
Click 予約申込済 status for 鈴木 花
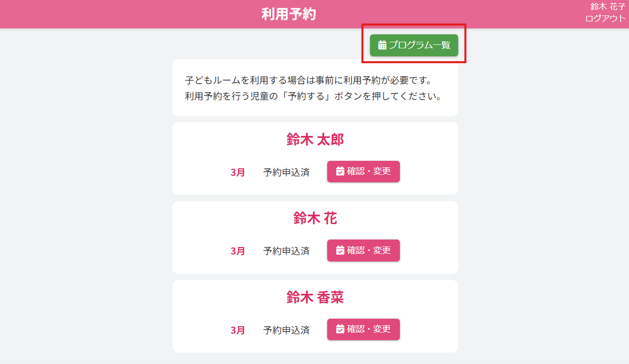pyautogui.click(x=286, y=251)
